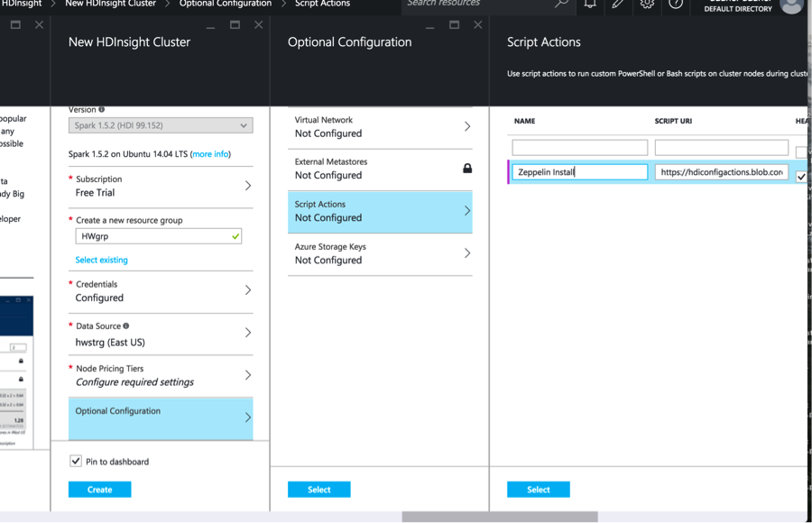Expand the Virtual Network configuration
The image size is (812, 523).
point(380,127)
